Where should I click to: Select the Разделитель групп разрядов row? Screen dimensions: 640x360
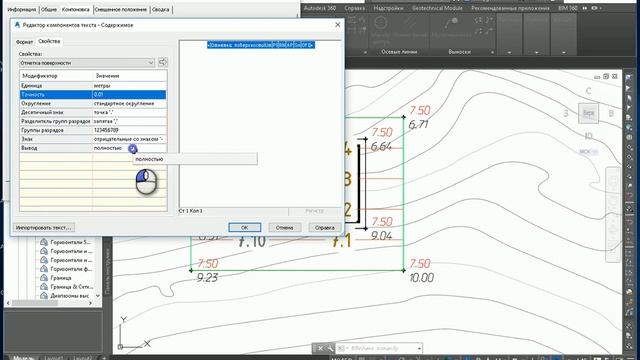click(x=93, y=121)
